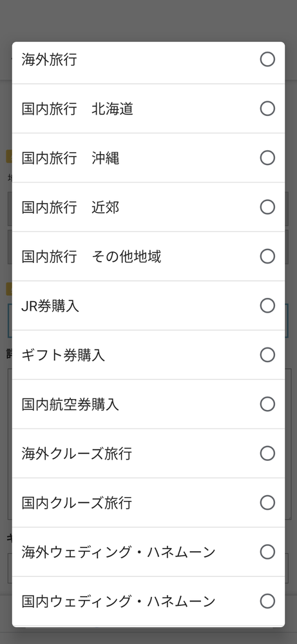Tap the 国内旅行 その他地域 label
Viewport: 297px width, 644px height.
pyautogui.click(x=91, y=257)
